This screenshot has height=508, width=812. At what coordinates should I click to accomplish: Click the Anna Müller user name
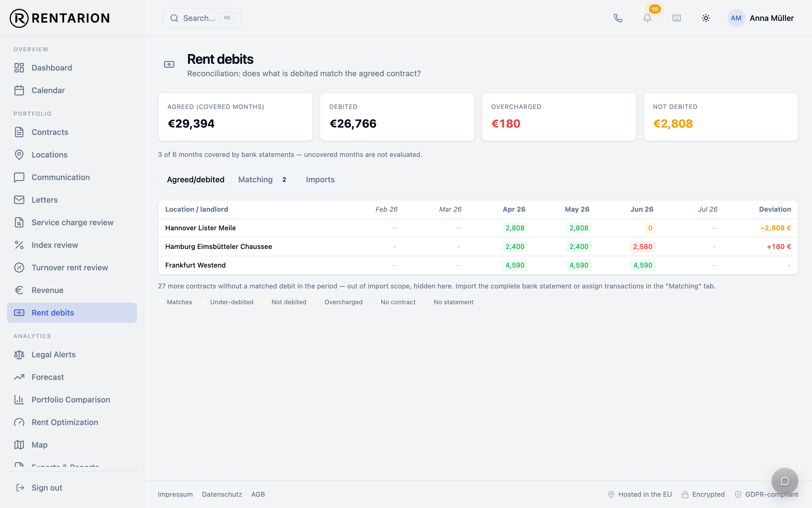tap(772, 18)
